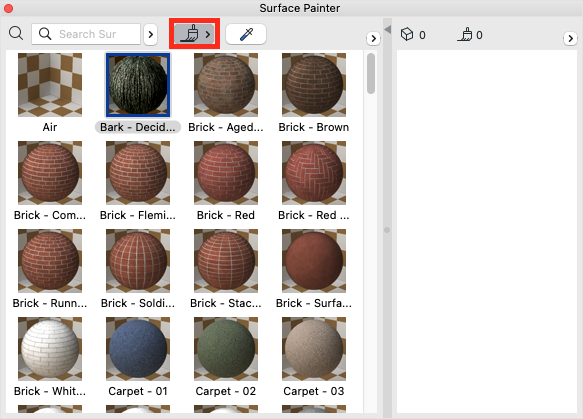
Task: Select the Air surface thumbnail
Action: point(50,85)
